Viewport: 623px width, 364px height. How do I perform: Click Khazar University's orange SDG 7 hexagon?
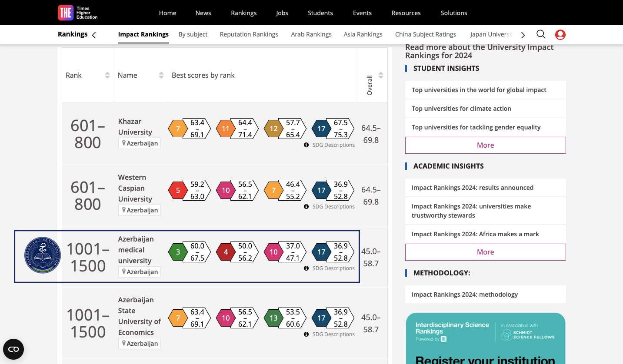[x=178, y=129]
